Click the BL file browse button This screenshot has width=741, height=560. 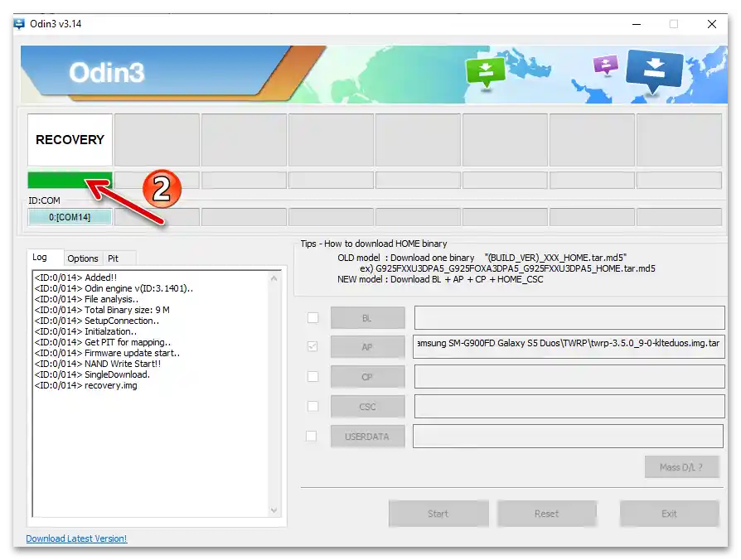click(367, 317)
